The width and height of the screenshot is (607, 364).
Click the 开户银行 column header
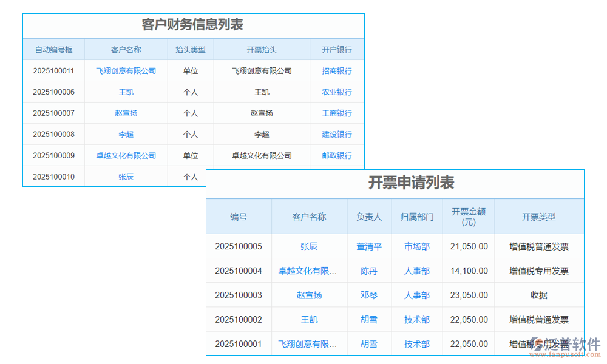coord(337,50)
